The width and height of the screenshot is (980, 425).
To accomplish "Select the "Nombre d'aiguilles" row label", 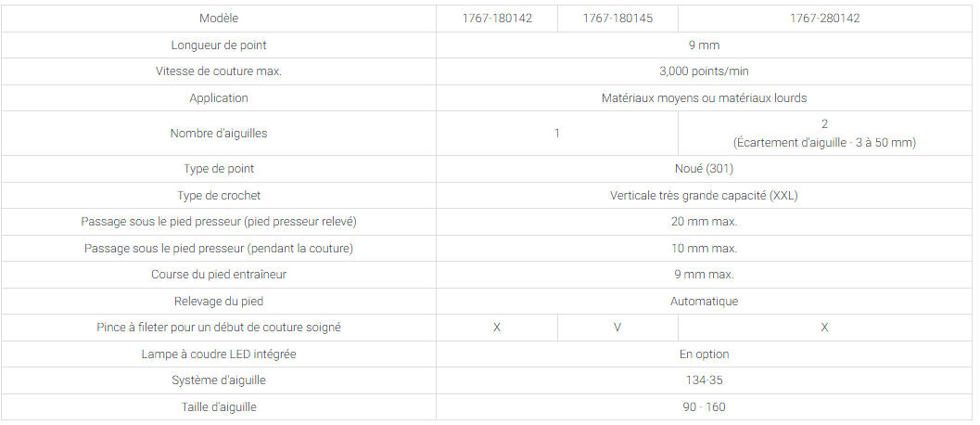I will [x=219, y=134].
